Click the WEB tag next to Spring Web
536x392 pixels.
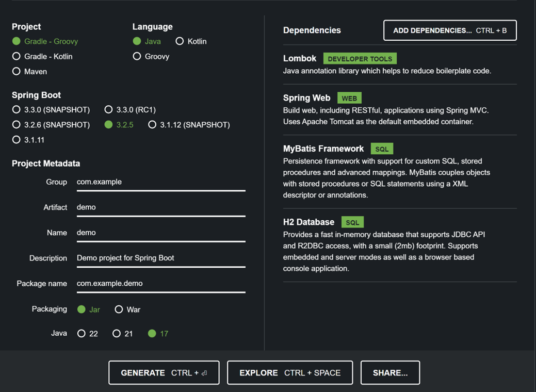(349, 98)
